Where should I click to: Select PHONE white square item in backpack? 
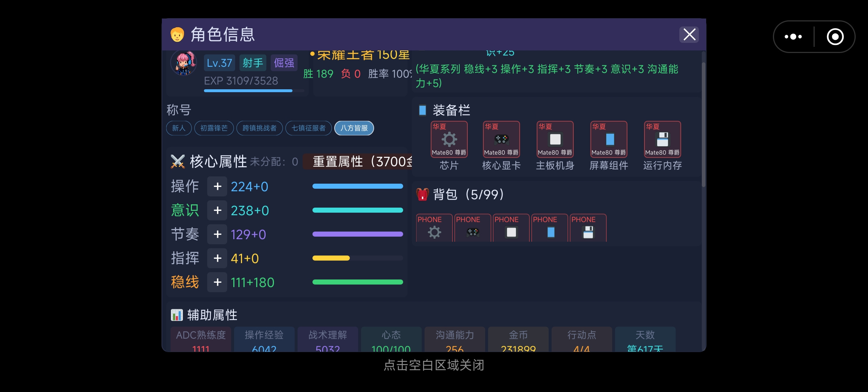click(511, 228)
